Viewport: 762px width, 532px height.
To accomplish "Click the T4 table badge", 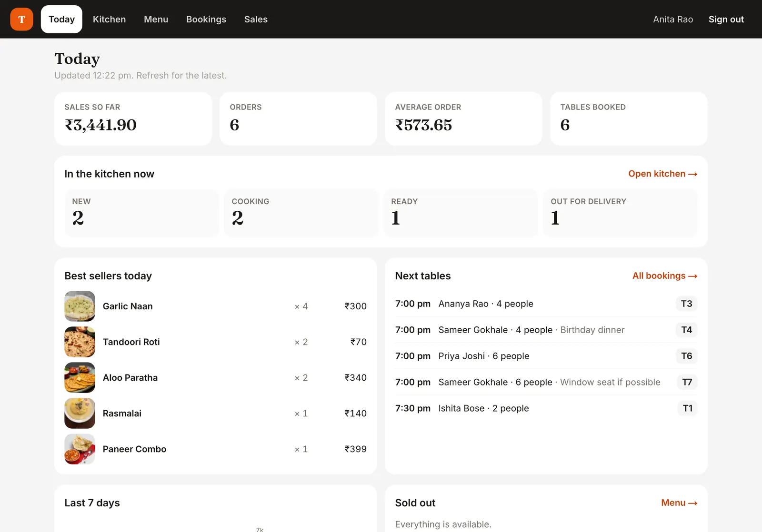I will point(686,330).
